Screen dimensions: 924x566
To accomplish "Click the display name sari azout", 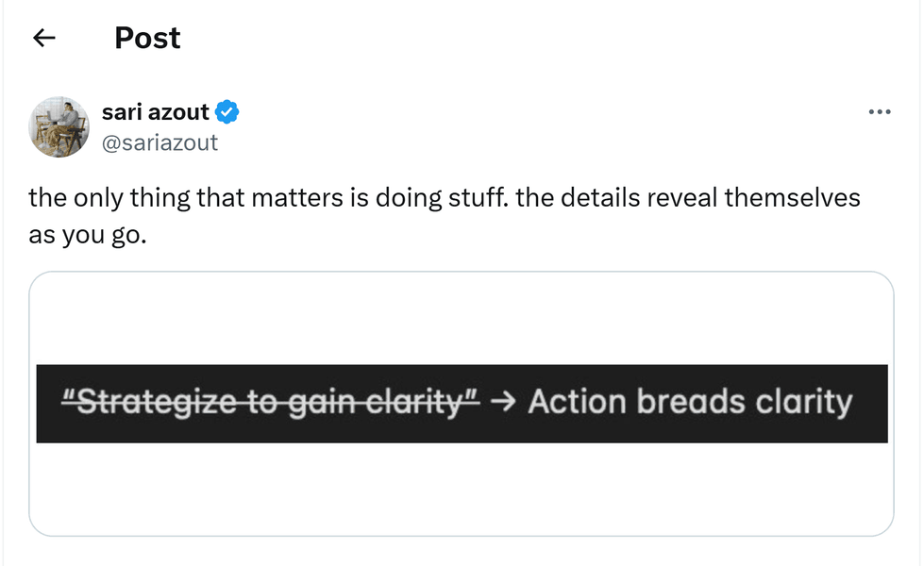I will [x=155, y=112].
